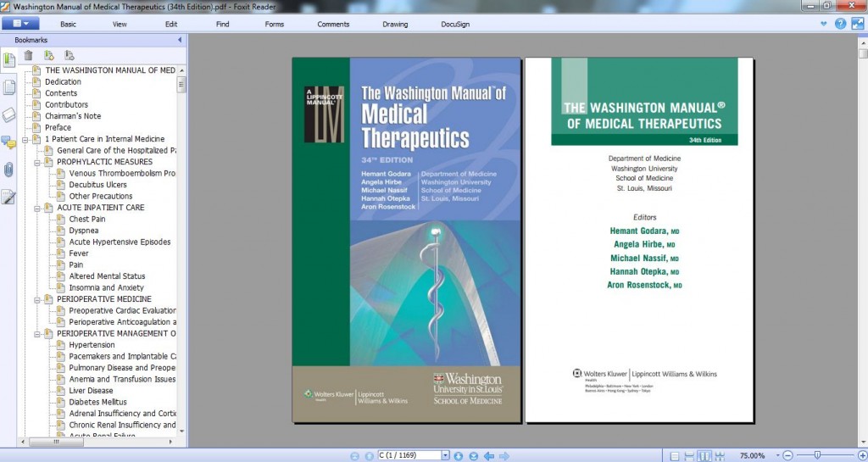Open the Forms tab
868x462 pixels.
tap(274, 24)
